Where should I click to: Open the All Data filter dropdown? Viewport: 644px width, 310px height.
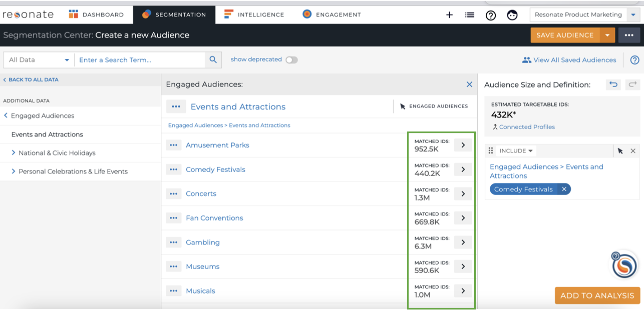click(39, 60)
